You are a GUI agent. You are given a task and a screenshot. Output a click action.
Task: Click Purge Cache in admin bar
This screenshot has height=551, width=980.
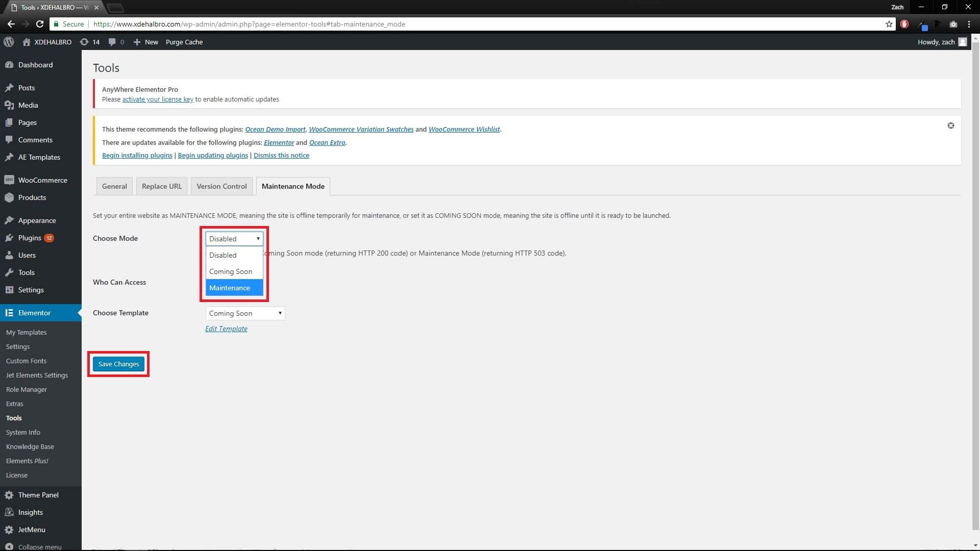point(184,42)
